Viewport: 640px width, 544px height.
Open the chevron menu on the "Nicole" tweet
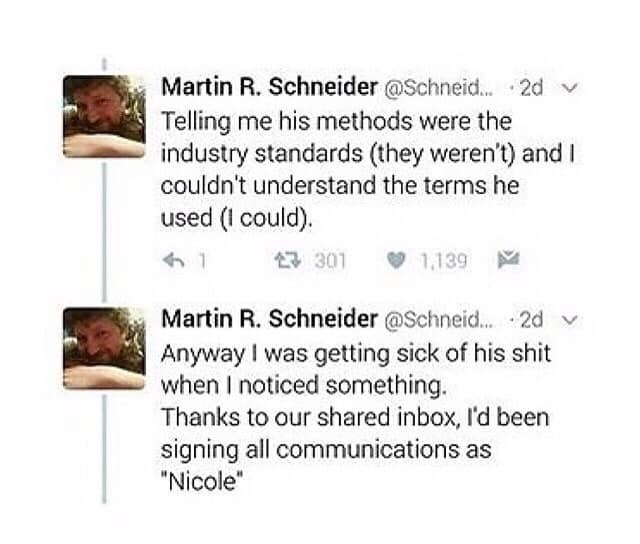pyautogui.click(x=569, y=319)
